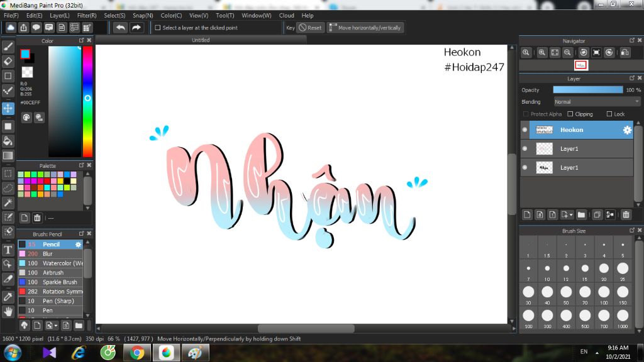Click the canvas horizontal scrollbar
644x362 pixels.
click(x=306, y=328)
